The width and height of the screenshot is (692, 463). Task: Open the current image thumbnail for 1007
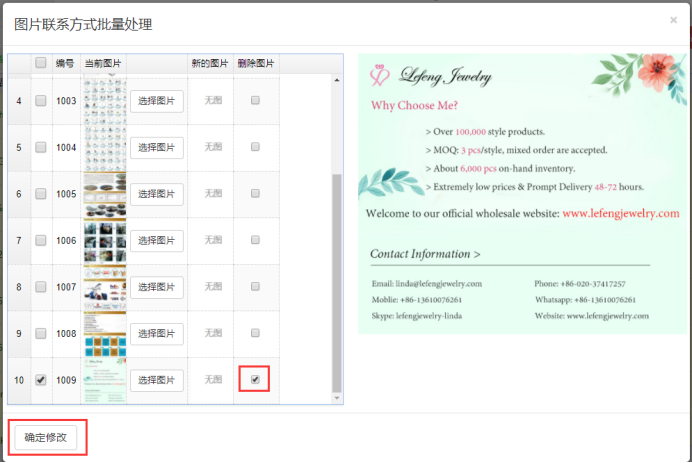105,288
